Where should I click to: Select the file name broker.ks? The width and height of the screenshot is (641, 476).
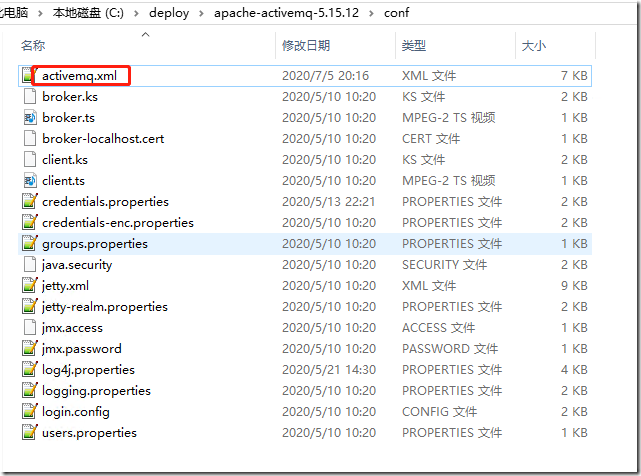[70, 97]
